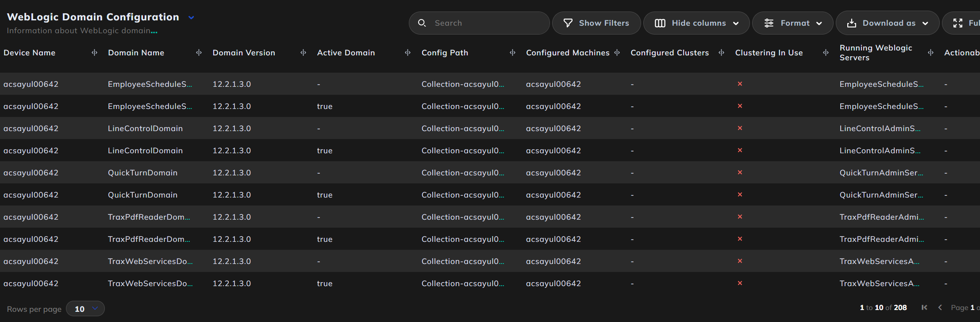Click the Download tray icon
The image size is (980, 322).
click(851, 23)
